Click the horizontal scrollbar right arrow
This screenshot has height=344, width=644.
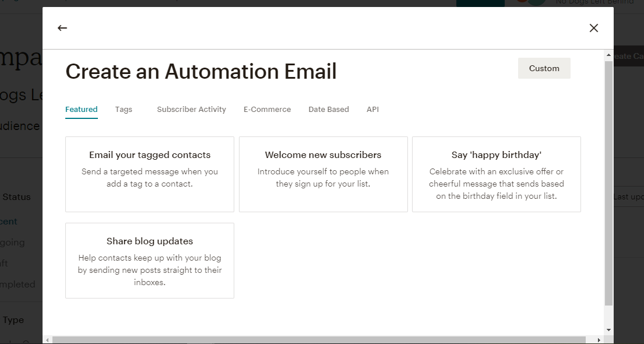[599, 340]
